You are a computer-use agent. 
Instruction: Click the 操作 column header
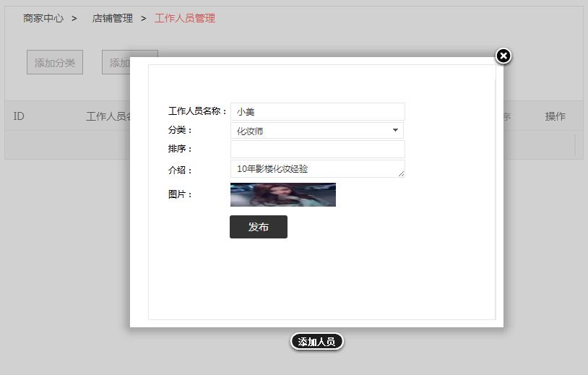pos(555,116)
